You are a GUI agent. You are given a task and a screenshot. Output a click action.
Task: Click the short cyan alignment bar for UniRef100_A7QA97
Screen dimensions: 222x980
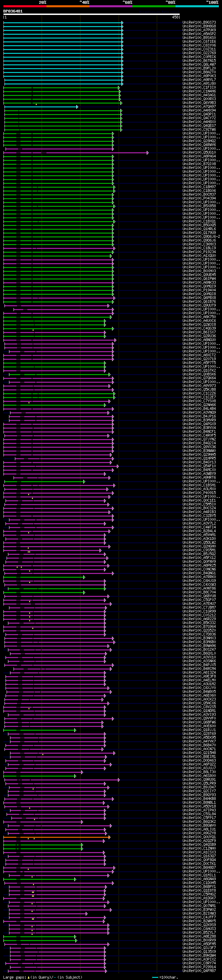(x=41, y=106)
